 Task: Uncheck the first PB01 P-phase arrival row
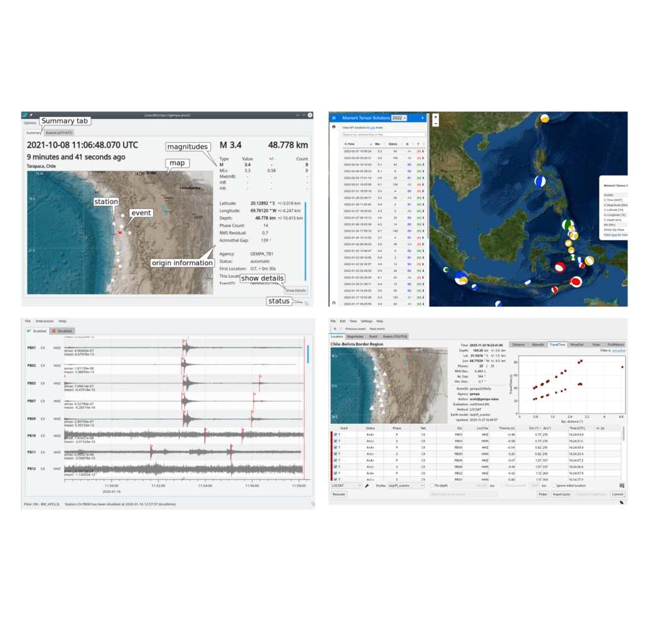click(x=335, y=434)
